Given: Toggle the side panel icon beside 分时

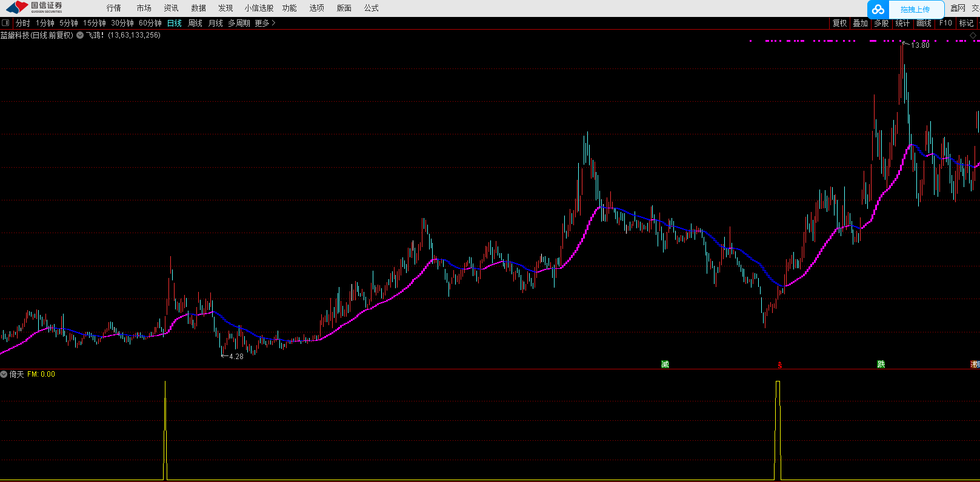Looking at the screenshot, I should tap(5, 23).
